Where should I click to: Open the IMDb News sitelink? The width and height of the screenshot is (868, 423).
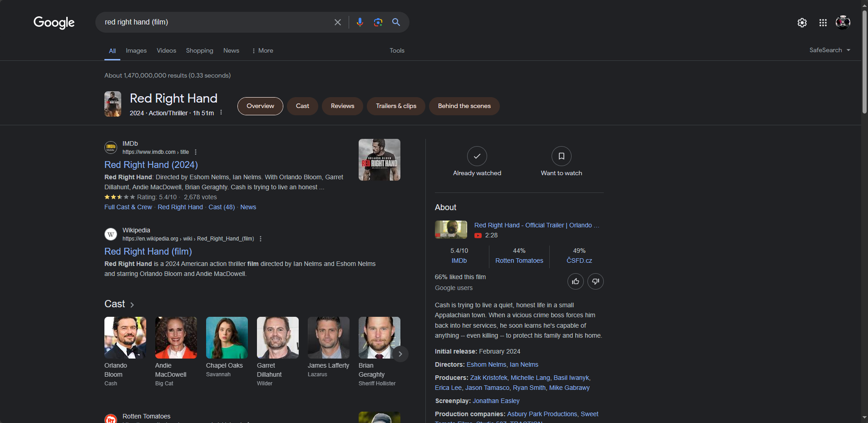pos(248,207)
